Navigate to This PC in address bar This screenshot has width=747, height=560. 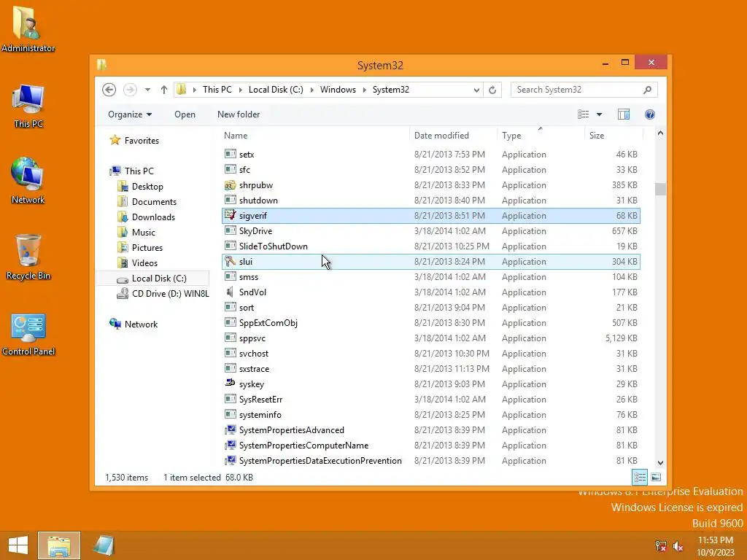pos(217,90)
